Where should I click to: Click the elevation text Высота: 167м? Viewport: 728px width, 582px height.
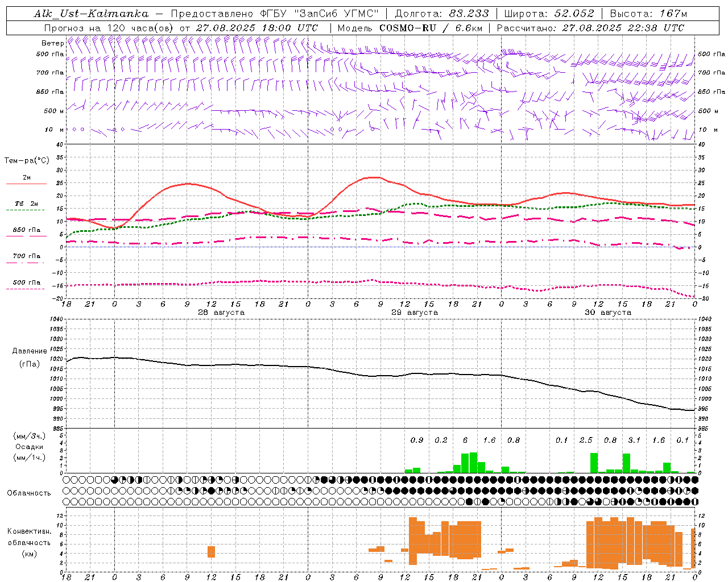point(648,14)
